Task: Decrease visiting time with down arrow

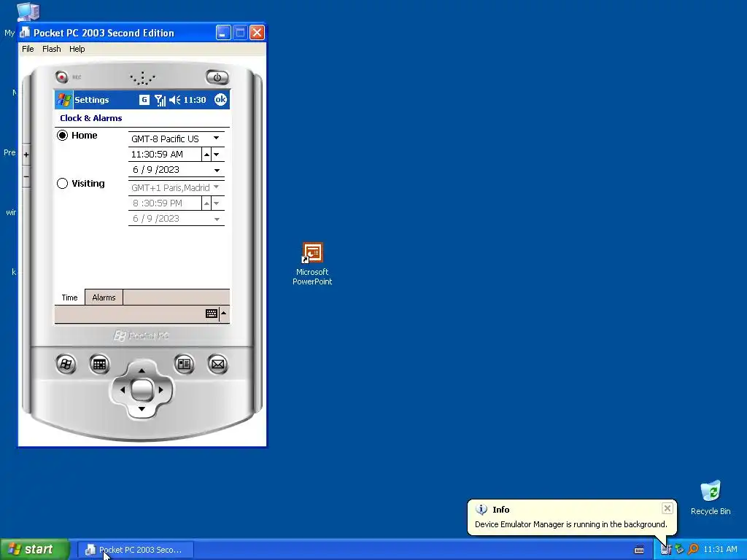Action: (x=217, y=203)
